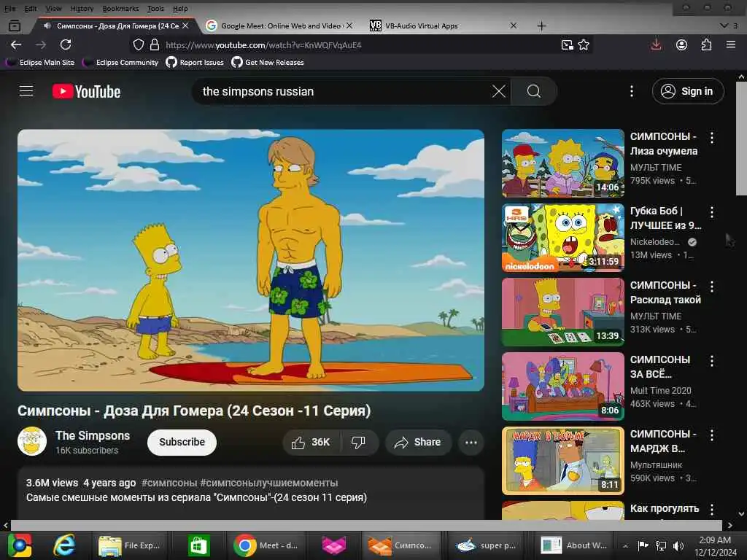Open Report Issues bookmark
This screenshot has width=747, height=560.
(x=195, y=63)
